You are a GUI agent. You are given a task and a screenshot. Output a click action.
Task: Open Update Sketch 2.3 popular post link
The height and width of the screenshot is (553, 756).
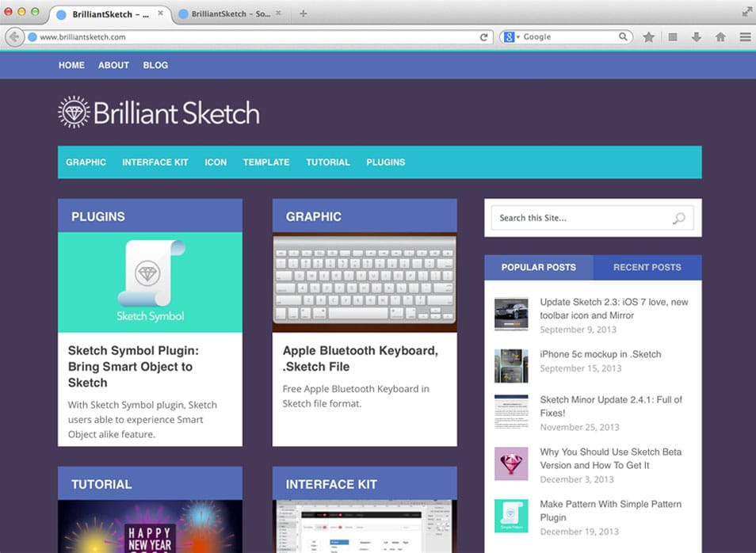point(614,308)
